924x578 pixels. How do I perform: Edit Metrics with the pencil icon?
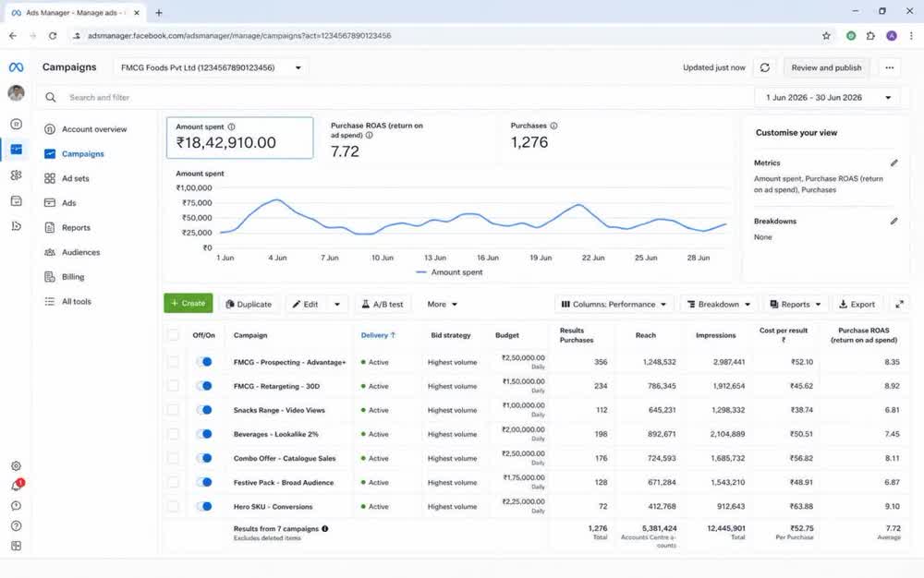894,163
